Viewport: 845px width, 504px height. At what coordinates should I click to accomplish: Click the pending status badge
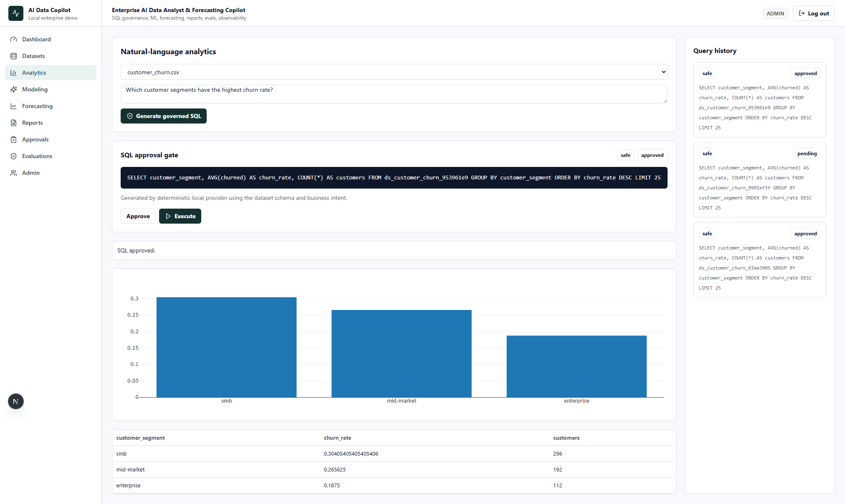(807, 154)
